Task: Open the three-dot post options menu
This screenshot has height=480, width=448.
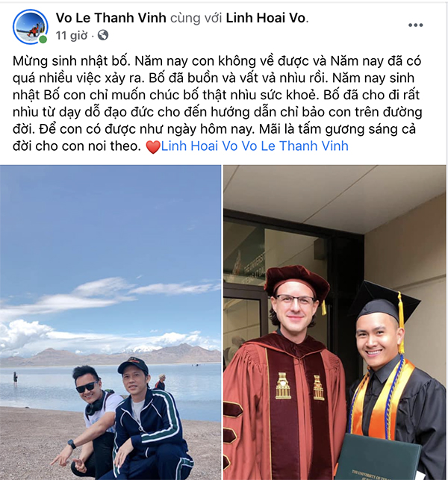Action: [x=416, y=25]
